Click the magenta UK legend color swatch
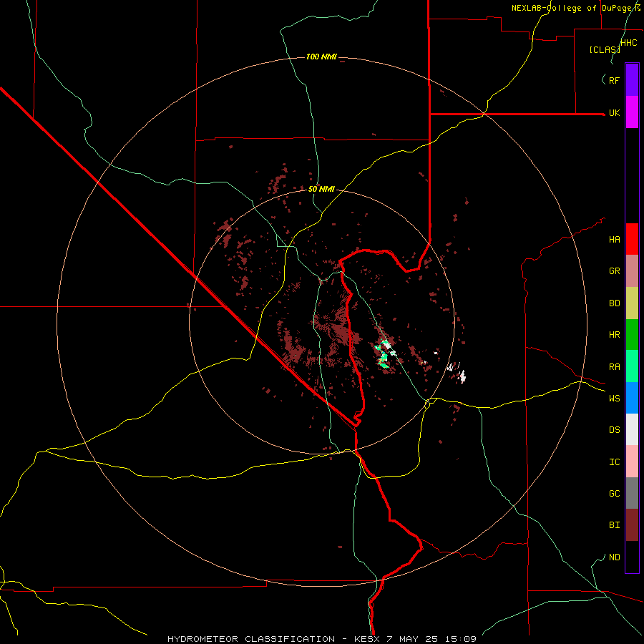Viewport: 644px width, 644px height. (632, 112)
